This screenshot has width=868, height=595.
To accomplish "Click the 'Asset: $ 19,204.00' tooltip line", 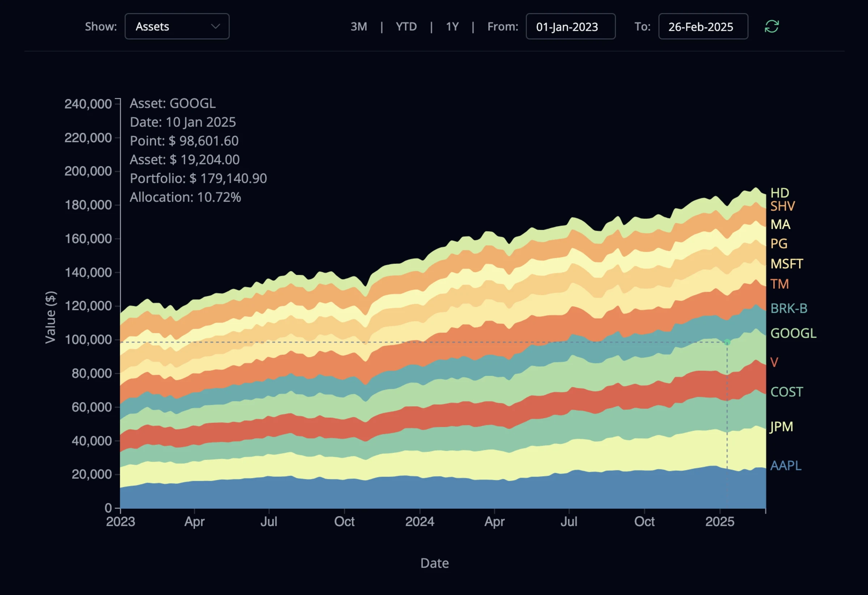I will point(184,160).
